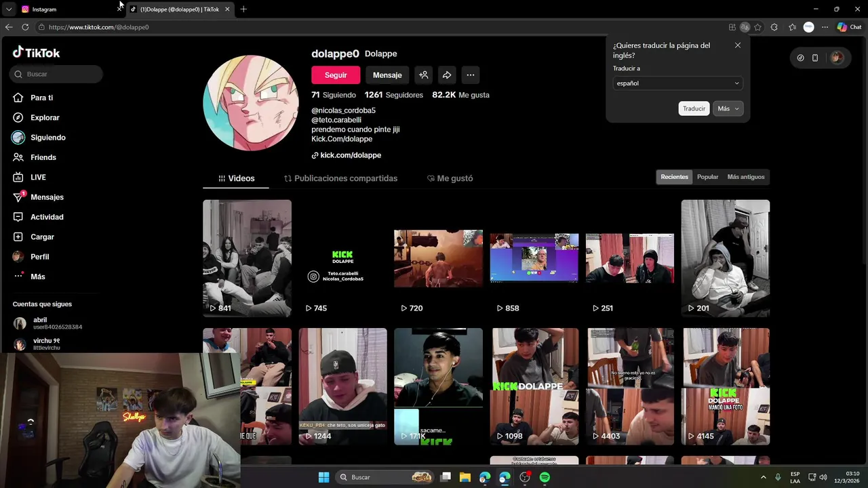Switch to the 'Me gustó' tab

pyautogui.click(x=450, y=178)
